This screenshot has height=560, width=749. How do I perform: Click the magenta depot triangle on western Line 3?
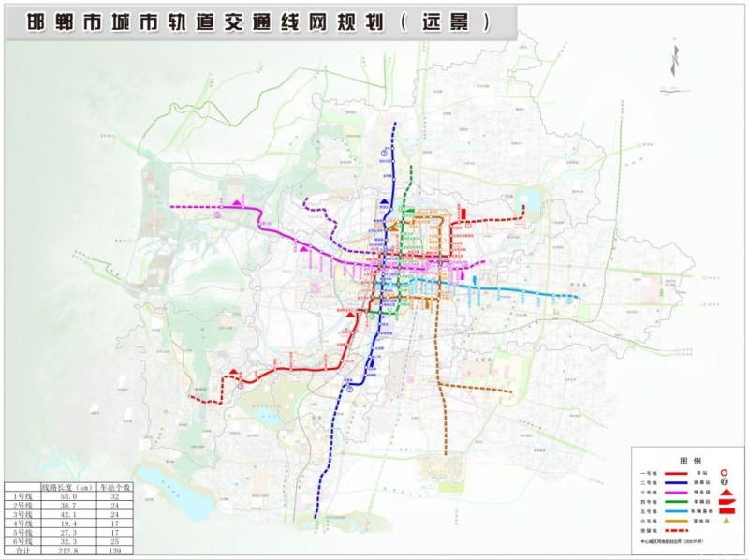pos(239,201)
